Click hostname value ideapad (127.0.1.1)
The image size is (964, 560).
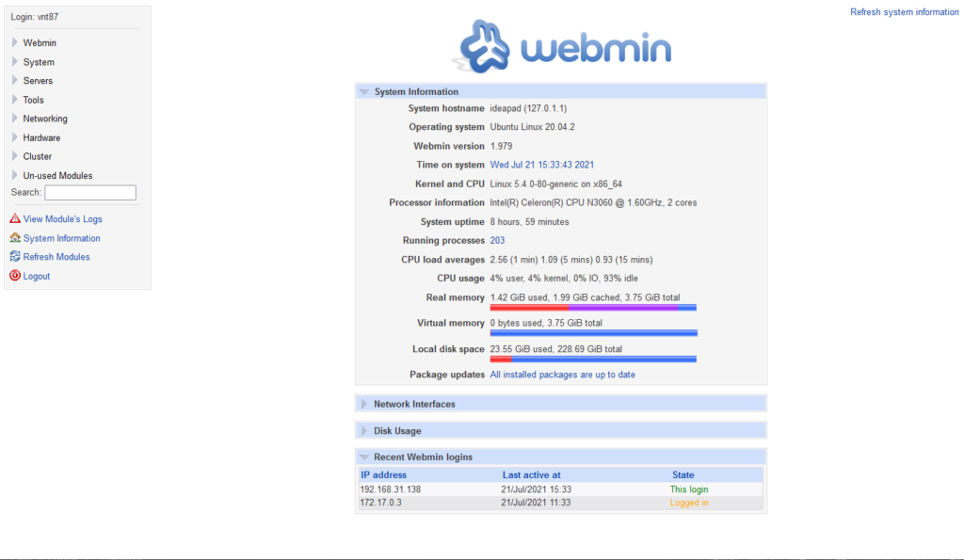click(528, 108)
